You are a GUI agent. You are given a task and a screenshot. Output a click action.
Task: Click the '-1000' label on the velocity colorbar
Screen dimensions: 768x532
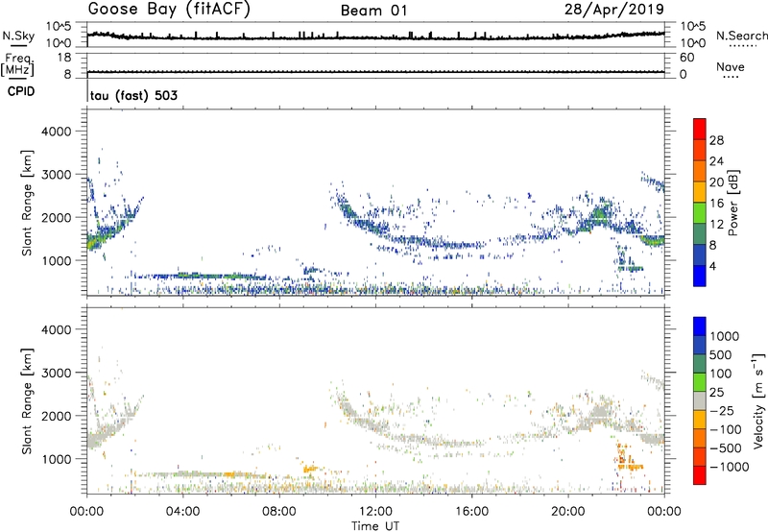729,467
